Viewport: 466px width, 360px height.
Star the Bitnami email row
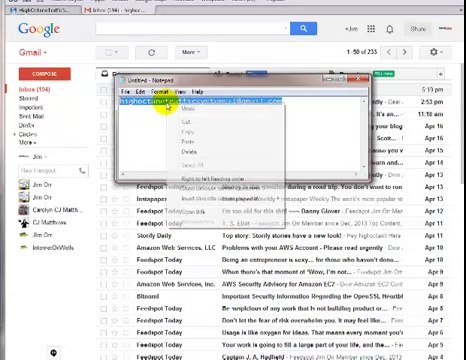coord(114,296)
